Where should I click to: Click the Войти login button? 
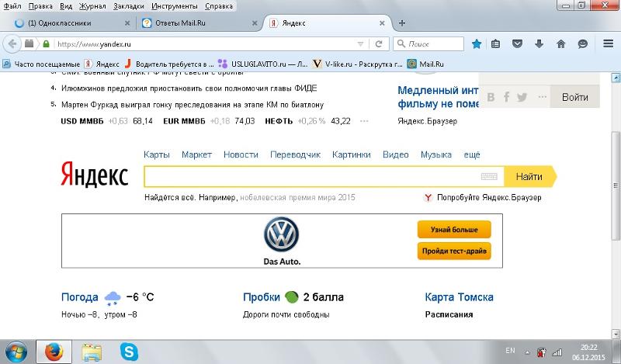click(574, 97)
